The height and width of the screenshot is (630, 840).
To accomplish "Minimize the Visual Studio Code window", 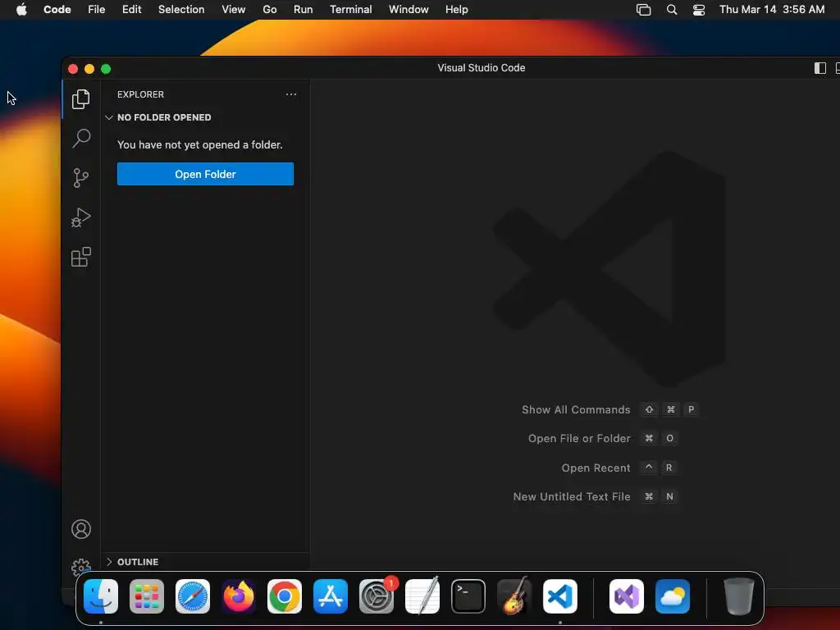I will [x=89, y=69].
